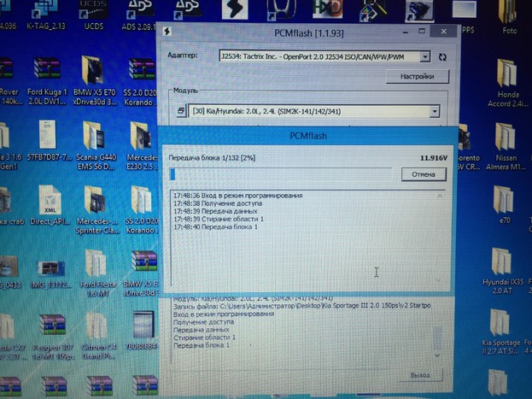Click the block transfer progress bar
The height and width of the screenshot is (399, 532).
tap(282, 174)
